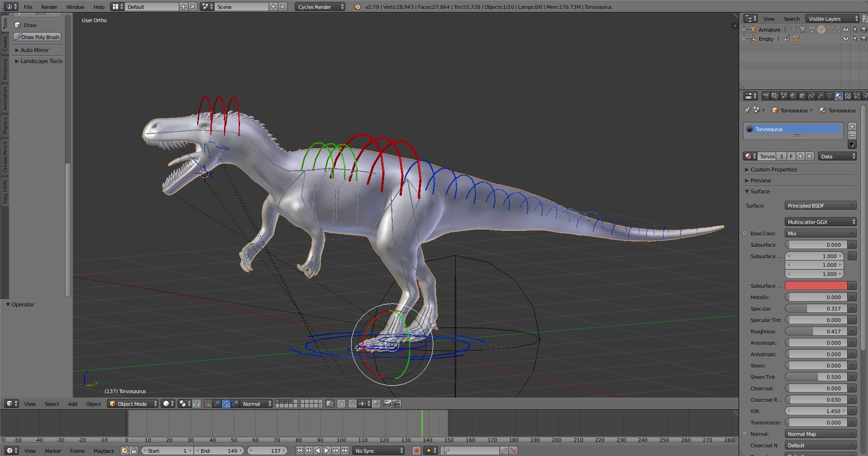Open the Visible Layers outliner filter dropdown

point(832,19)
